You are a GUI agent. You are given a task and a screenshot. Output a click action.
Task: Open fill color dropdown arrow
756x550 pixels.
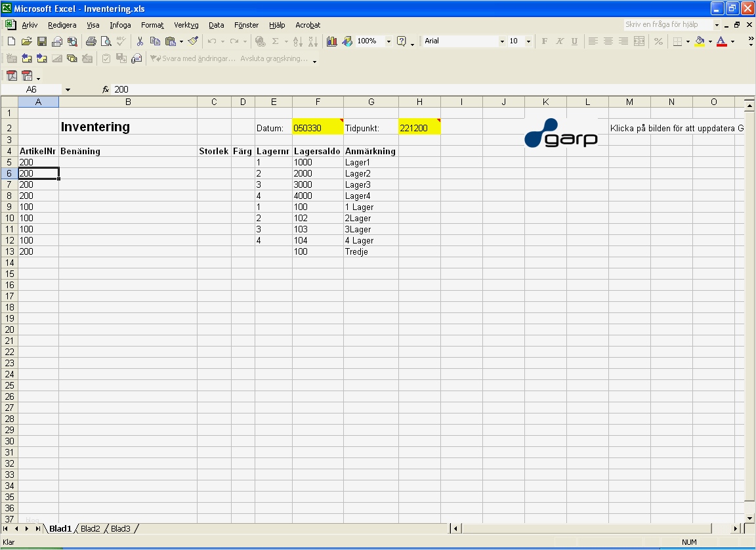710,41
